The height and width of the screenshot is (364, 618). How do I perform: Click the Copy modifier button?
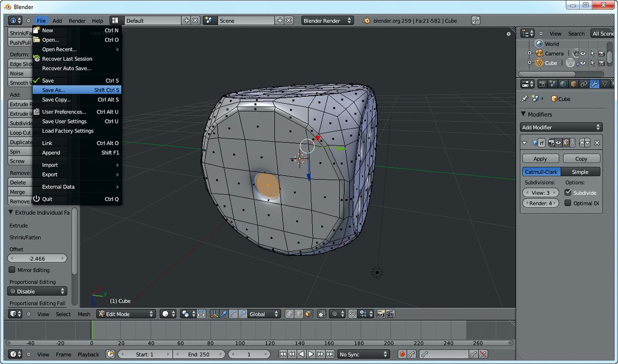pyautogui.click(x=581, y=159)
